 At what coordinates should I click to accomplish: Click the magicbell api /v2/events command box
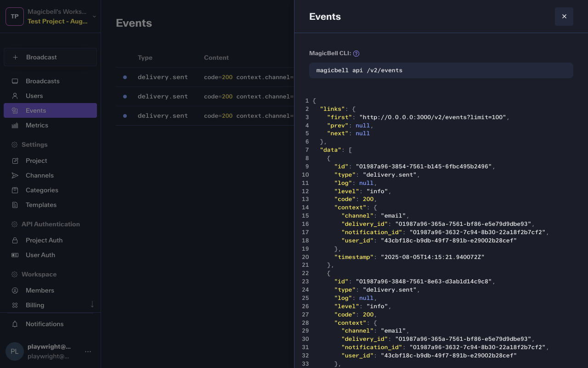click(441, 70)
